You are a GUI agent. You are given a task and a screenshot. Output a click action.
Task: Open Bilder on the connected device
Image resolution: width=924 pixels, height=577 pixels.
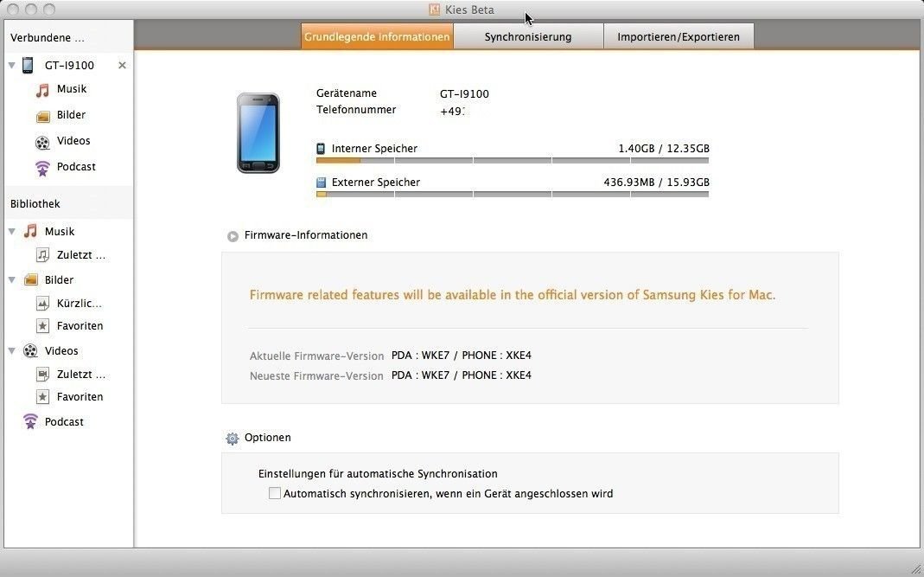coord(71,115)
